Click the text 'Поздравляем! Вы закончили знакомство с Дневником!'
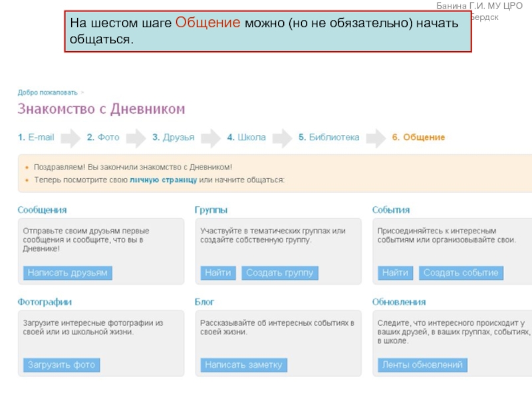Screen dimensions: 532x399 coord(133,168)
